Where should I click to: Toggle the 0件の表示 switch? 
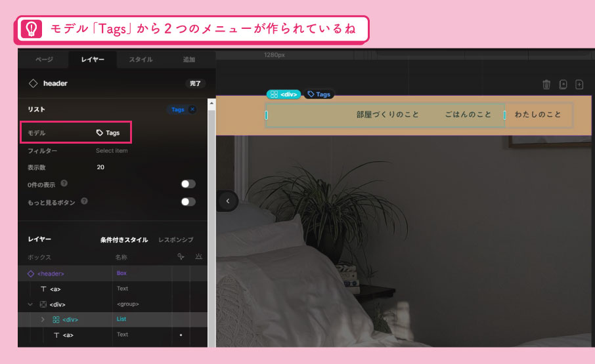(x=188, y=184)
